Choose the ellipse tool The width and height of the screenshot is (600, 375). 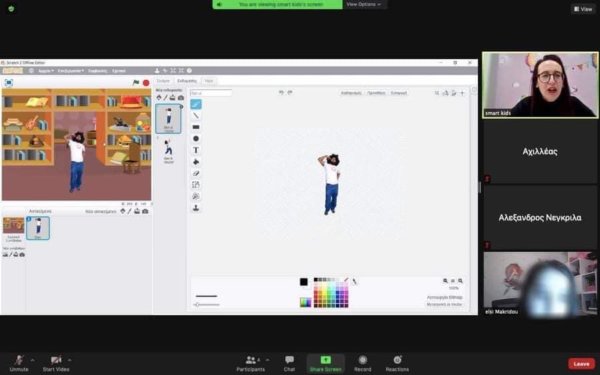click(196, 139)
